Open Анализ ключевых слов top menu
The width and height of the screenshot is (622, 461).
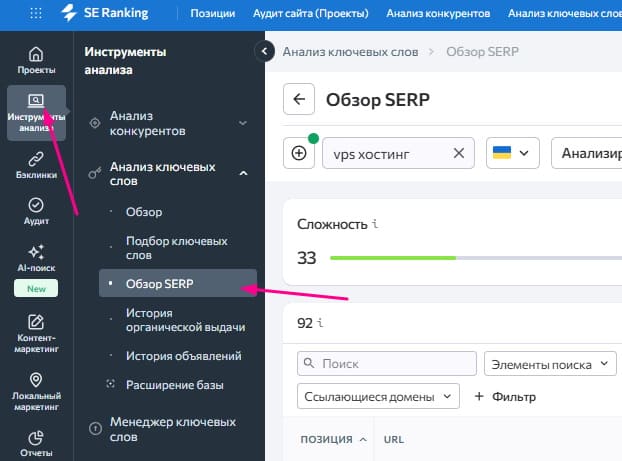564,13
